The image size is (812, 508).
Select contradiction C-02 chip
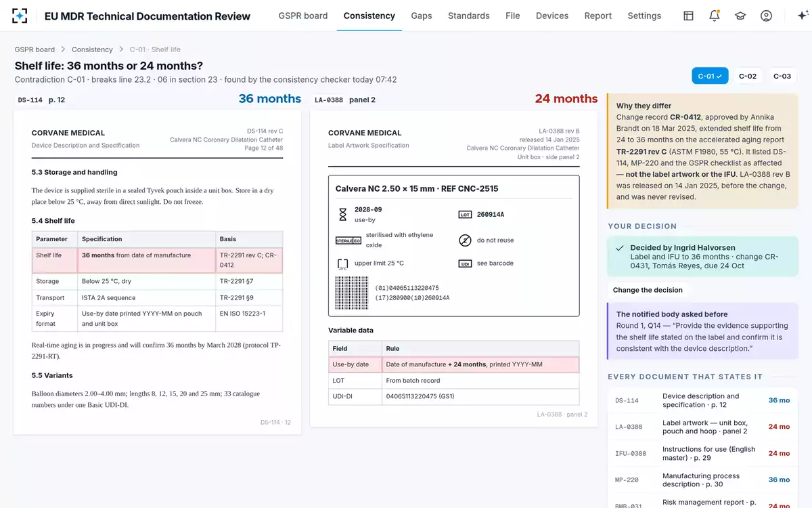click(748, 76)
